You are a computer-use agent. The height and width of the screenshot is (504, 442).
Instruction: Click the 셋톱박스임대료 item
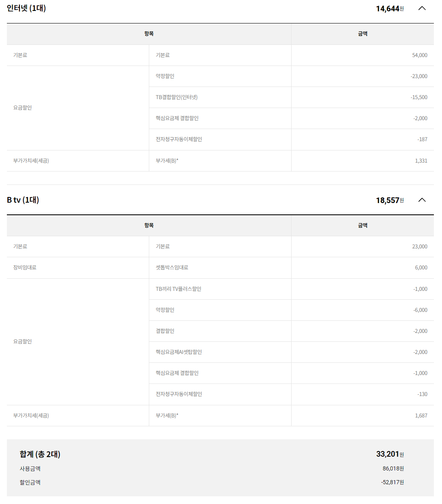[172, 267]
